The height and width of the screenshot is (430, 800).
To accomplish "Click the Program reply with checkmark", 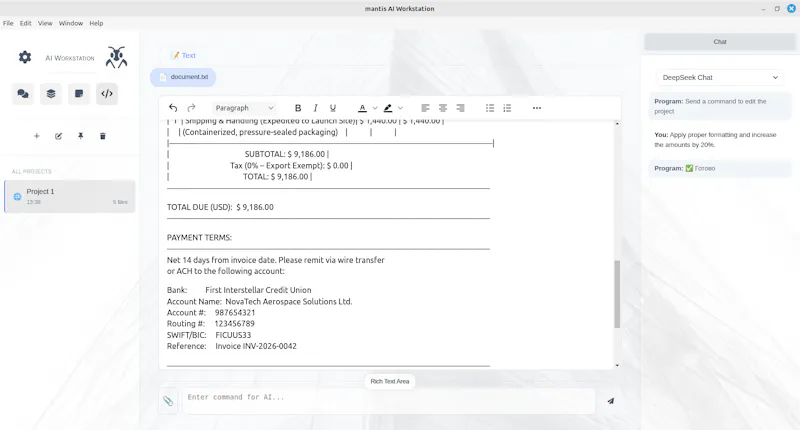I will [719, 168].
